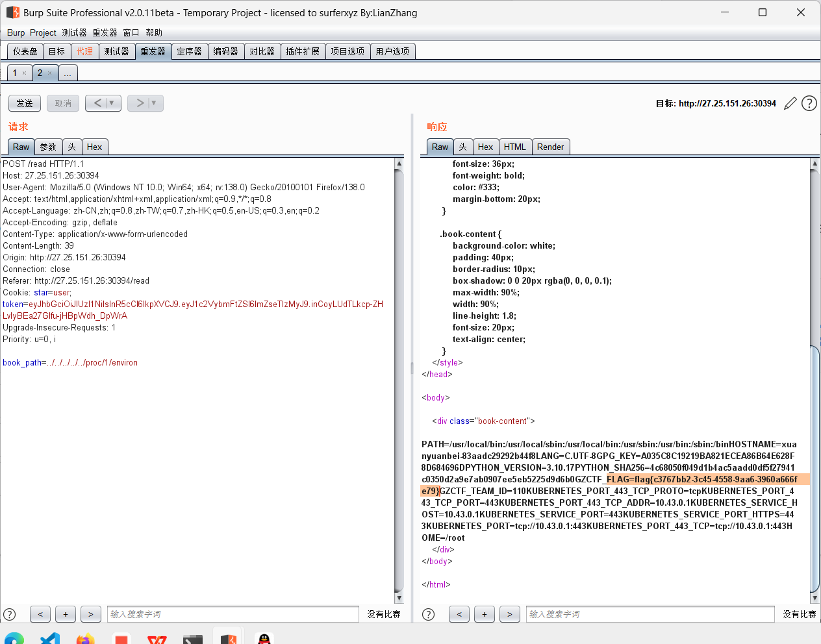The height and width of the screenshot is (644, 821).
Task: Switch to the 目标 tab
Action: coord(57,51)
